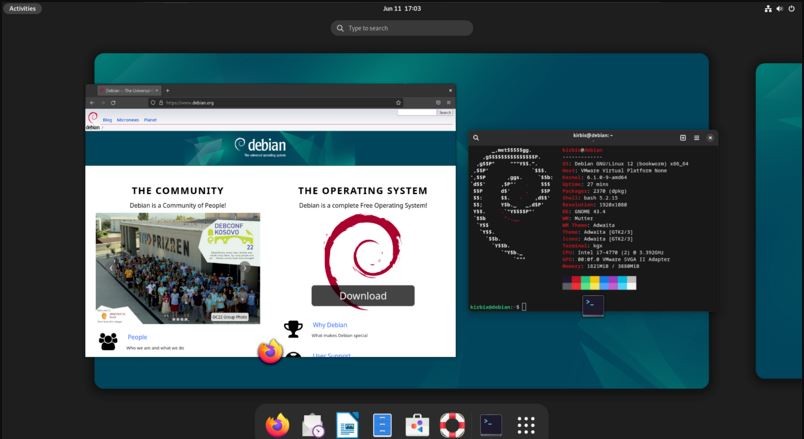
Task: Launch Evolution mail from the dock
Action: coord(312,425)
